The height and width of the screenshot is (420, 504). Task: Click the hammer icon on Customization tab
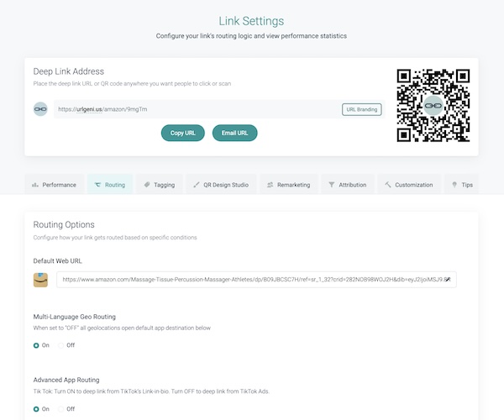click(x=388, y=185)
